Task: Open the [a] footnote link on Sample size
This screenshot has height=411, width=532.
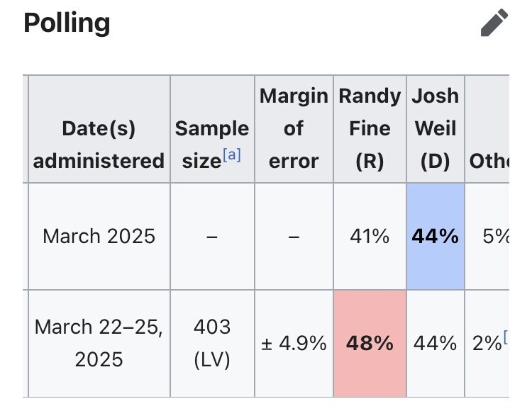Action: (231, 155)
